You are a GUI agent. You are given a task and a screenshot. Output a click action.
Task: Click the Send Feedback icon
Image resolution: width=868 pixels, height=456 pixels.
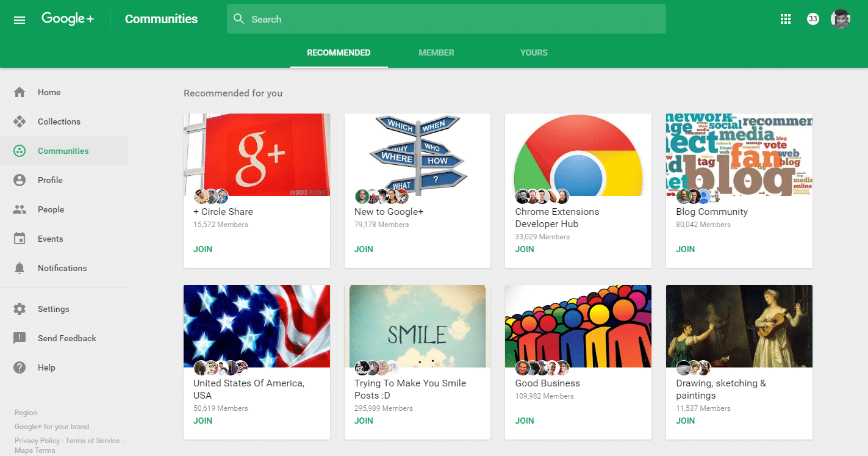[x=20, y=338]
